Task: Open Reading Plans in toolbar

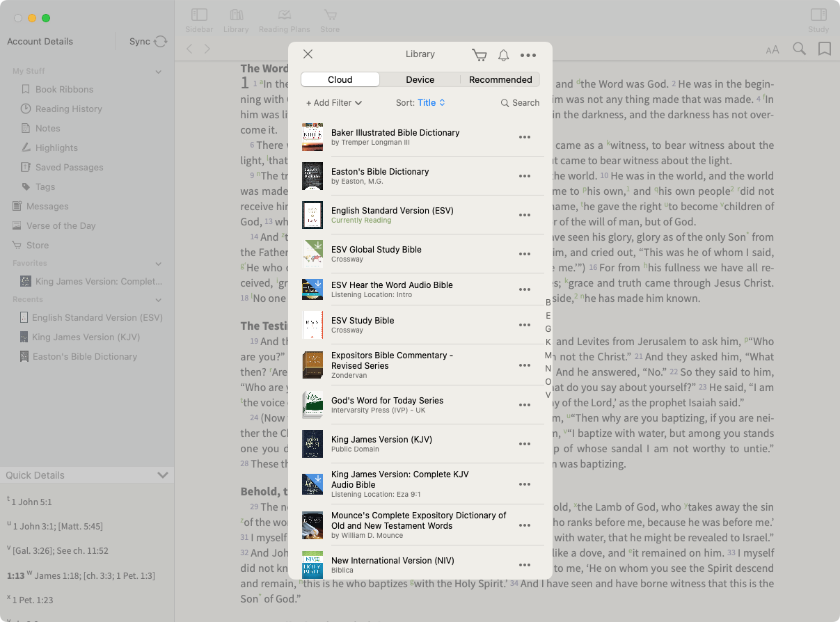Action: (x=284, y=20)
